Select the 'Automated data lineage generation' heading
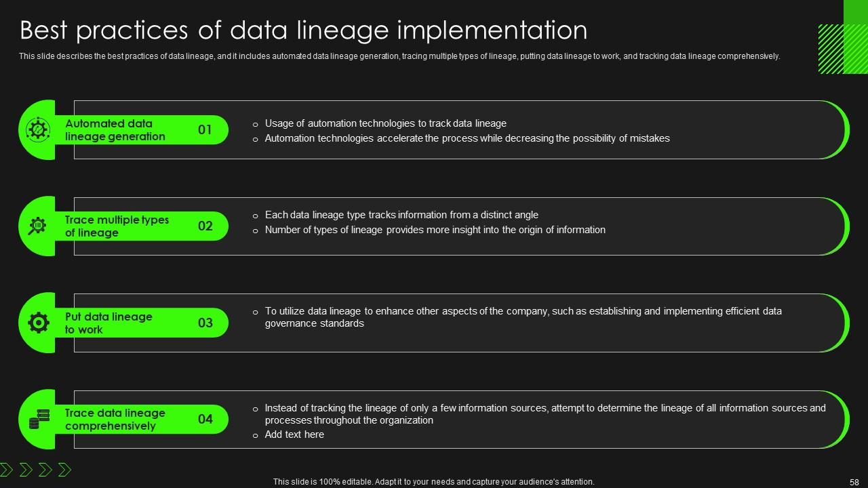 (x=115, y=130)
